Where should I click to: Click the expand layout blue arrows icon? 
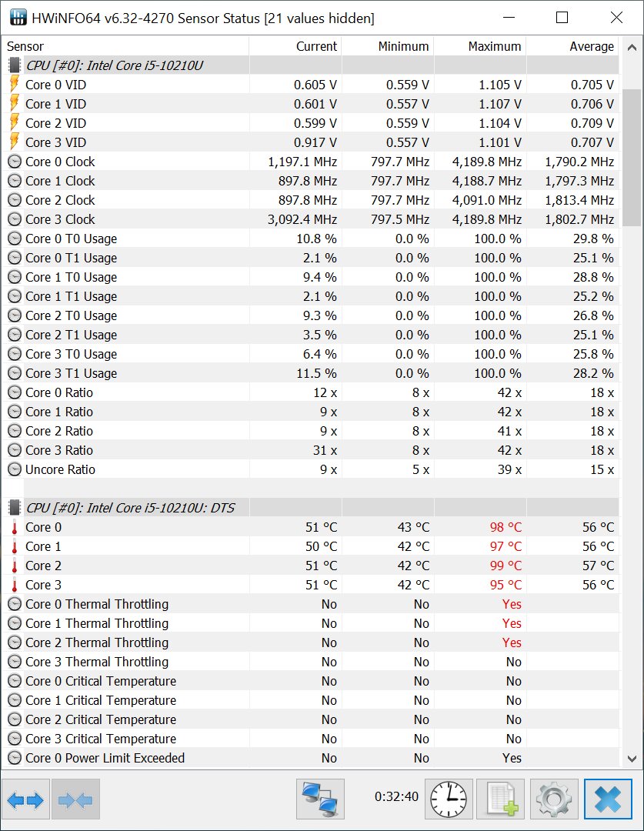(x=25, y=799)
